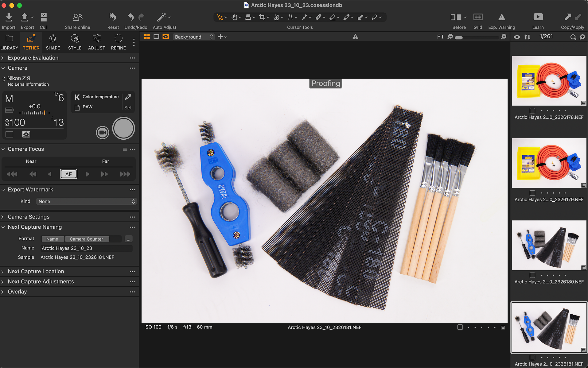Image resolution: width=588 pixels, height=368 pixels.
Task: Expand the Exposure Evaluation panel
Action: point(3,58)
